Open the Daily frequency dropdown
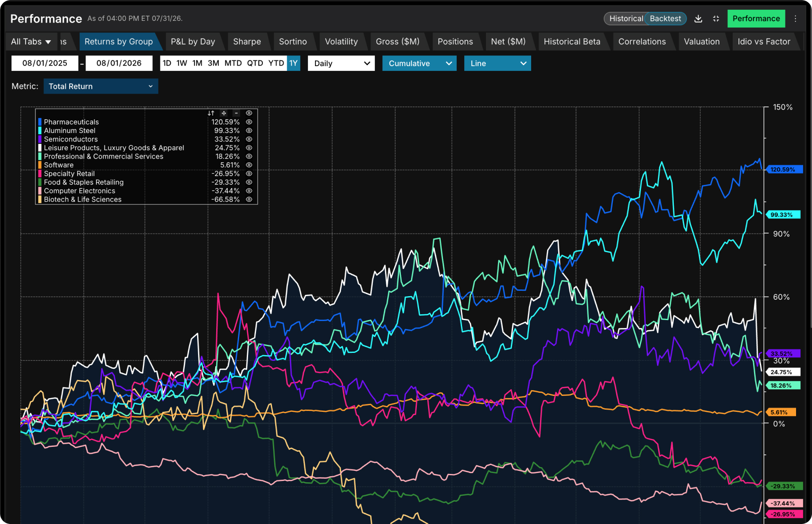The height and width of the screenshot is (524, 812). (x=341, y=63)
